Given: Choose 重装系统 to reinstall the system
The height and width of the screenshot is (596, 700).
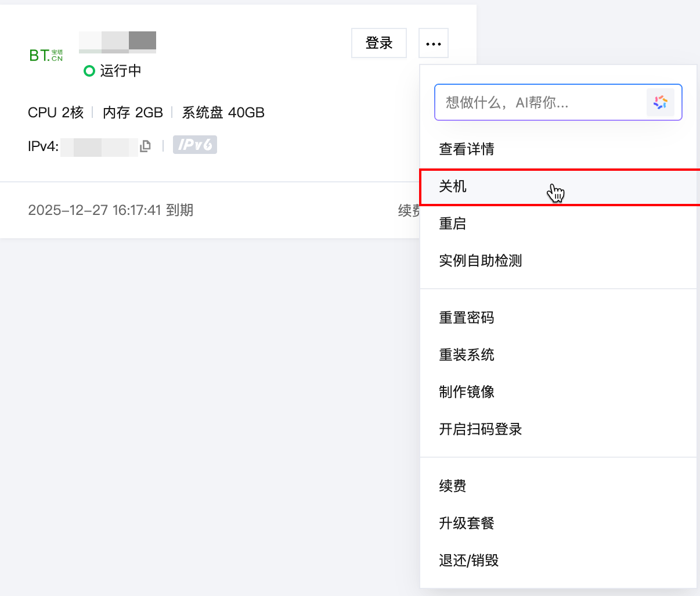Looking at the screenshot, I should tap(467, 355).
